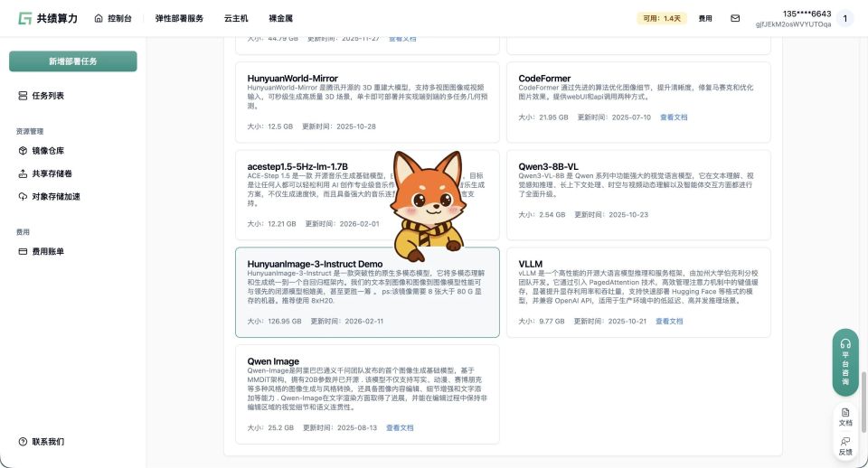
Task: Click user ID gjfJEkM2osWVYUTOqa text
Action: pos(793,24)
